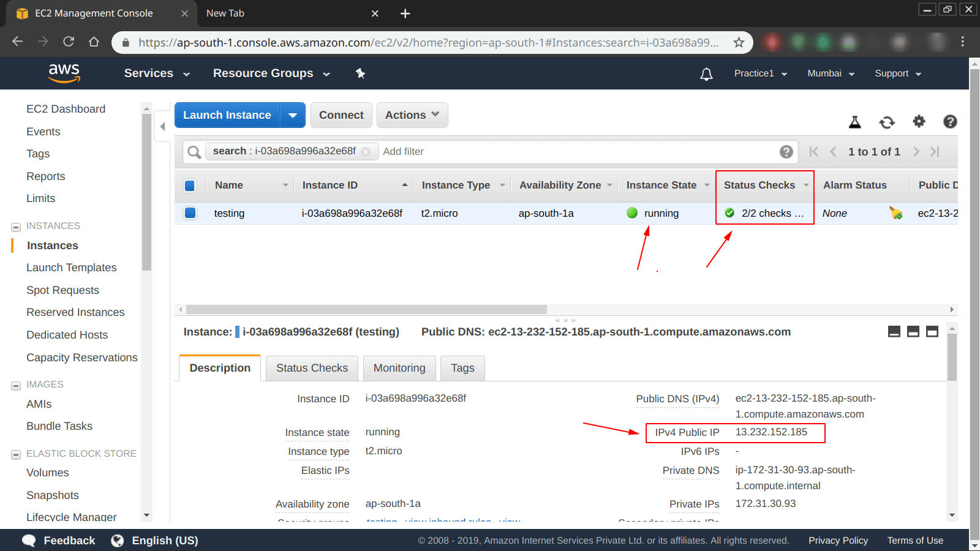Collapse ELASTIC BLOCK STORE section
Image resolution: width=980 pixels, height=551 pixels.
point(16,455)
